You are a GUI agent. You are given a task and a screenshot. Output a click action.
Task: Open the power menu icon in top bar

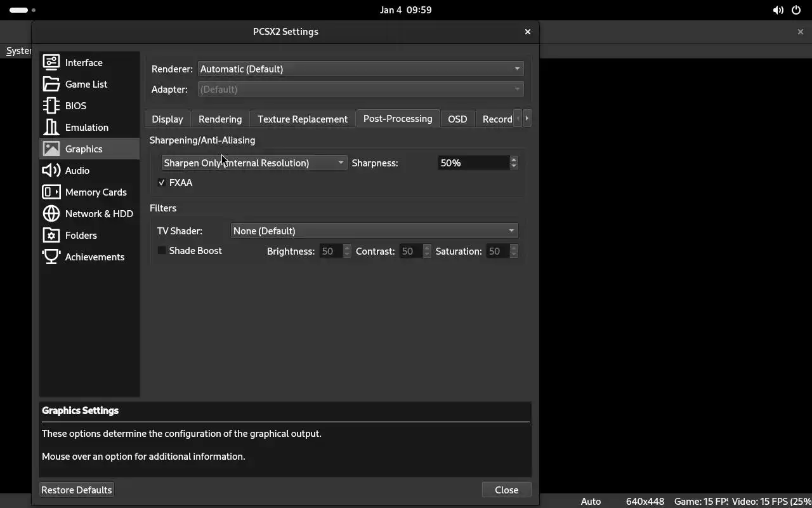click(796, 10)
